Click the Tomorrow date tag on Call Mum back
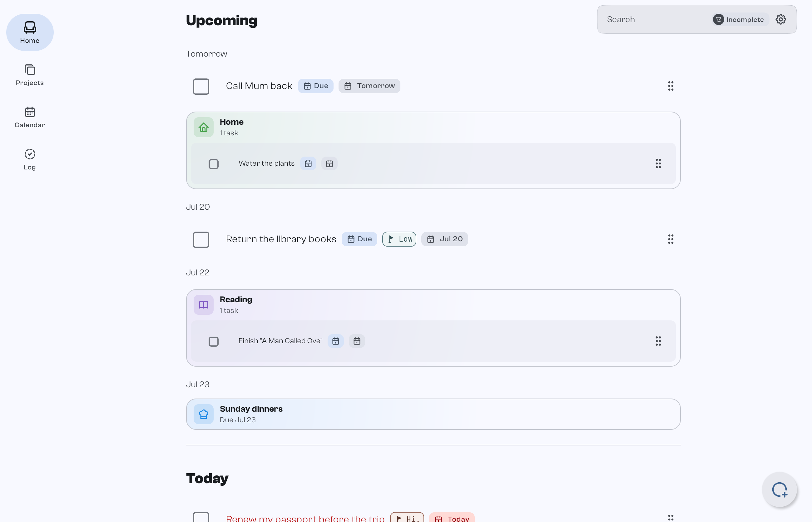Image resolution: width=812 pixels, height=522 pixels. pos(369,86)
